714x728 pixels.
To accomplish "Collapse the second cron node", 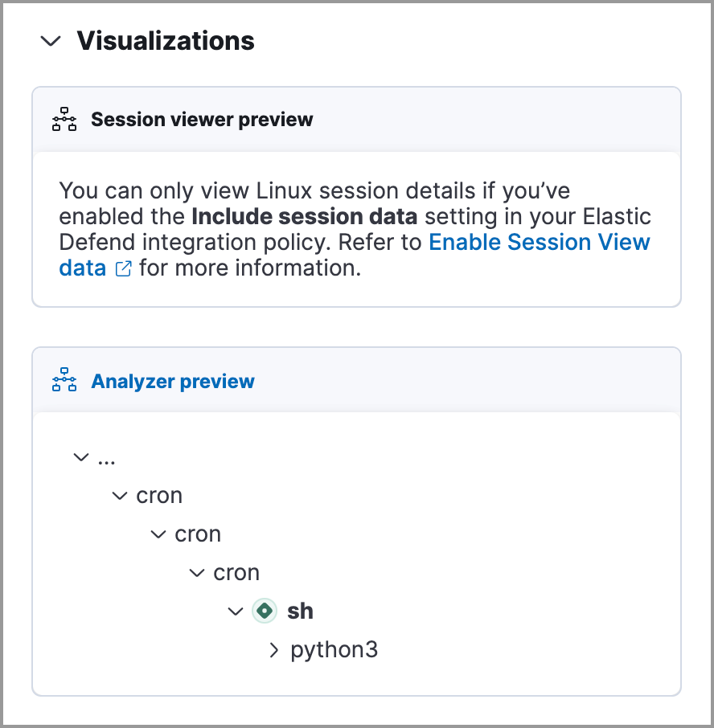I will (158, 534).
